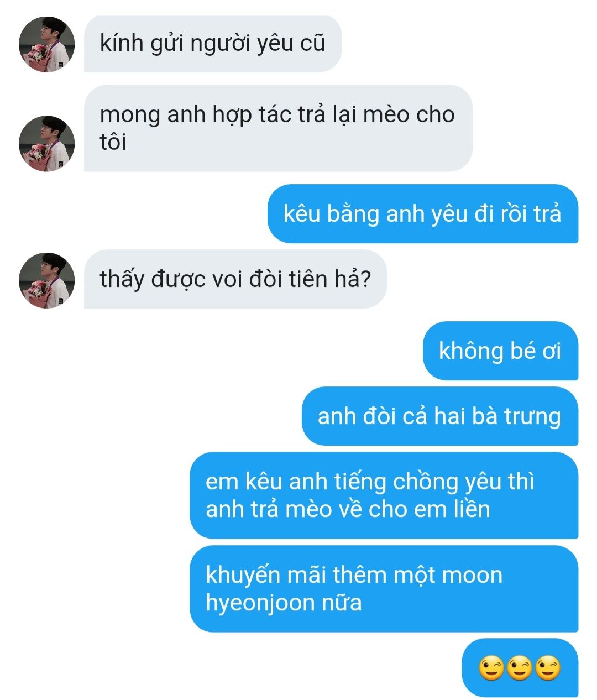Tap the middle winking emoji

pyautogui.click(x=520, y=668)
